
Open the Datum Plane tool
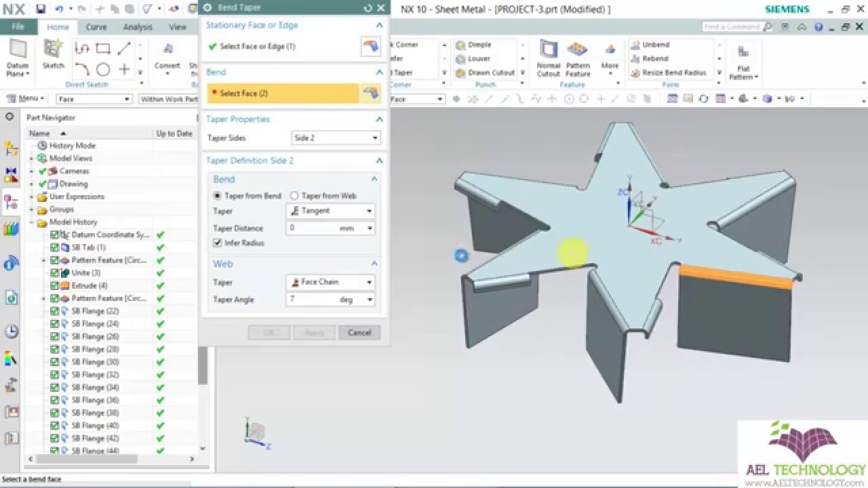click(x=18, y=58)
